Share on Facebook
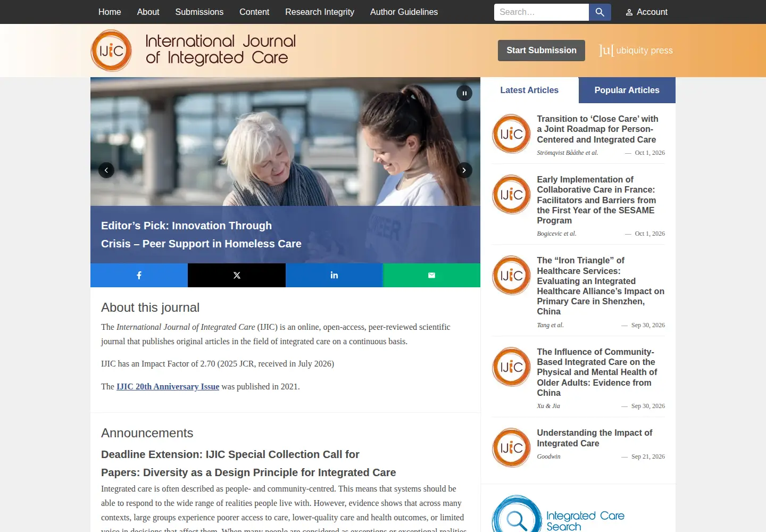This screenshot has width=766, height=532. (x=139, y=275)
